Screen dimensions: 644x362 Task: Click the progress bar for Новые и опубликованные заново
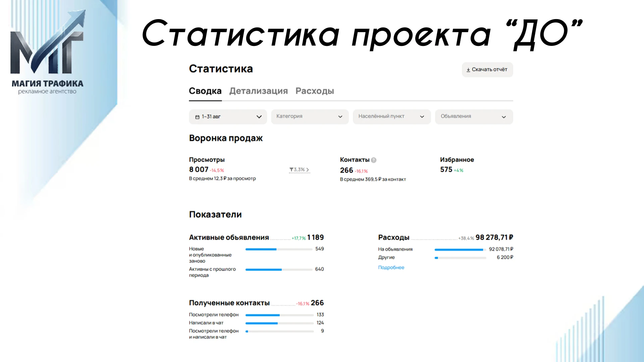tap(279, 249)
